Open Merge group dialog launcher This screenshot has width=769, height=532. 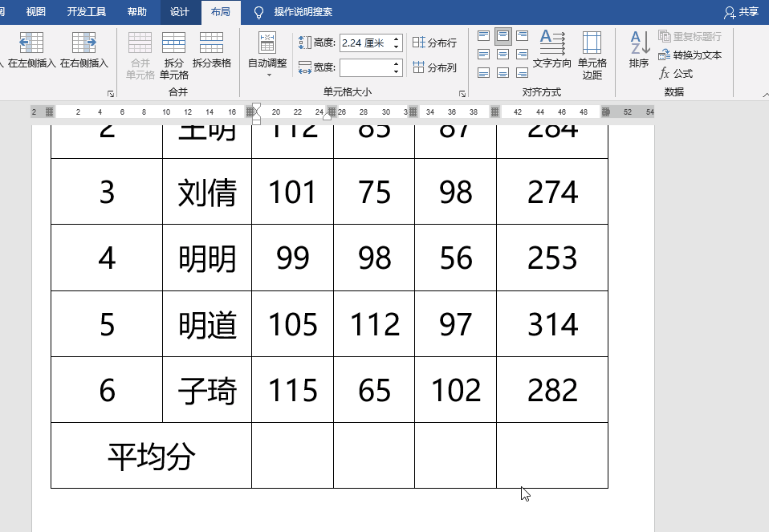tap(111, 93)
